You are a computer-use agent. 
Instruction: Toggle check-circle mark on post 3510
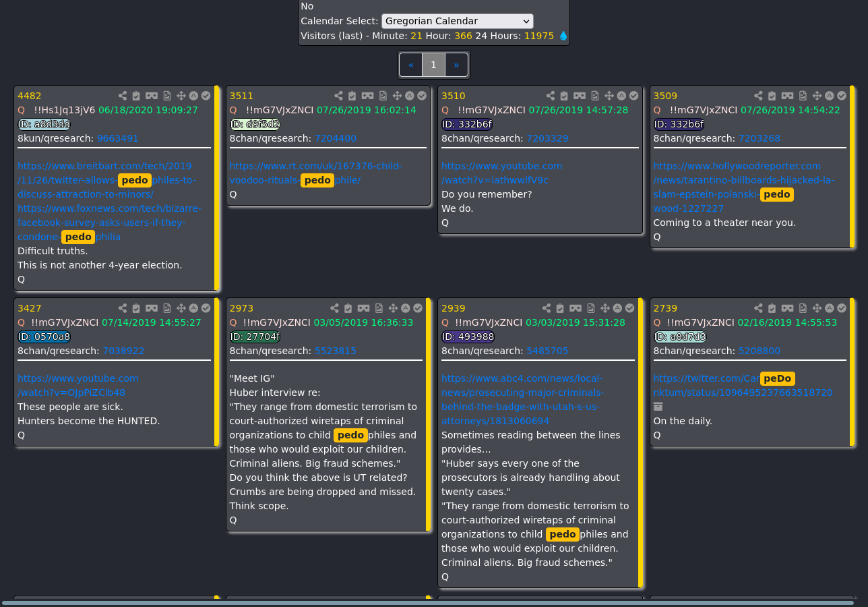pyautogui.click(x=633, y=96)
